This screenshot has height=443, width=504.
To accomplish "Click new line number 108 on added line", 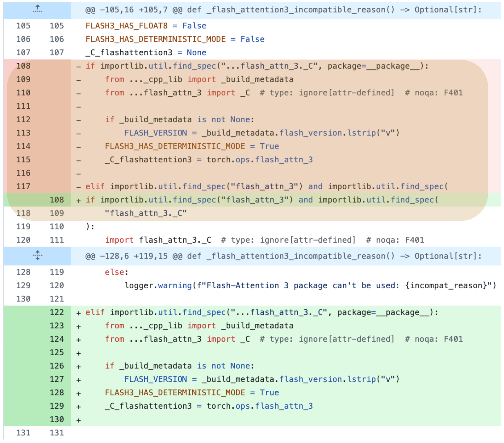I will (x=57, y=200).
